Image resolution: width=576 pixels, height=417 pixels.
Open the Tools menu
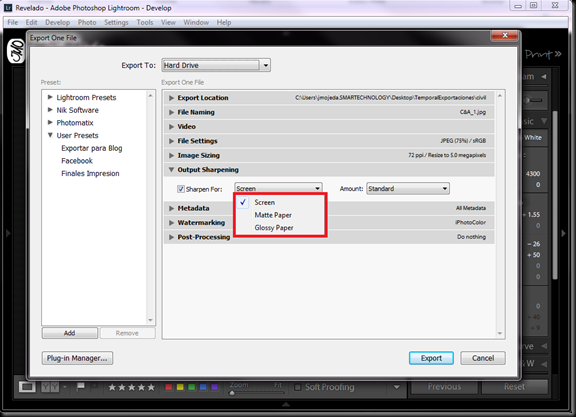tap(145, 22)
